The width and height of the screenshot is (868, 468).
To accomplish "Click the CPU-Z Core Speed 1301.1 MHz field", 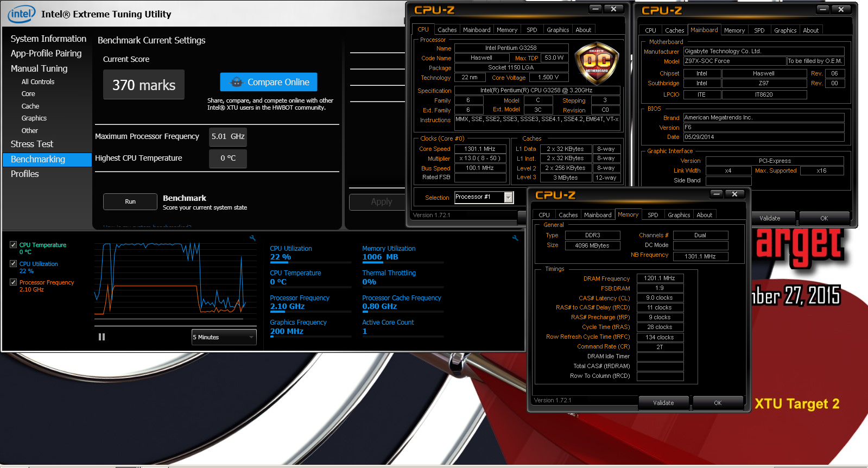I will [x=480, y=149].
